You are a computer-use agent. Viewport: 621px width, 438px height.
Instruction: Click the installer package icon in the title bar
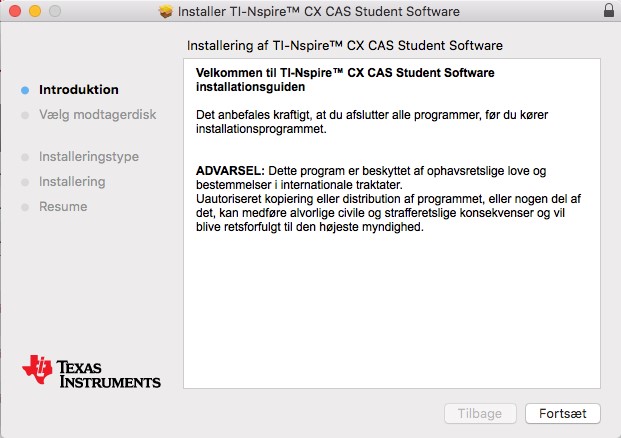coord(166,11)
